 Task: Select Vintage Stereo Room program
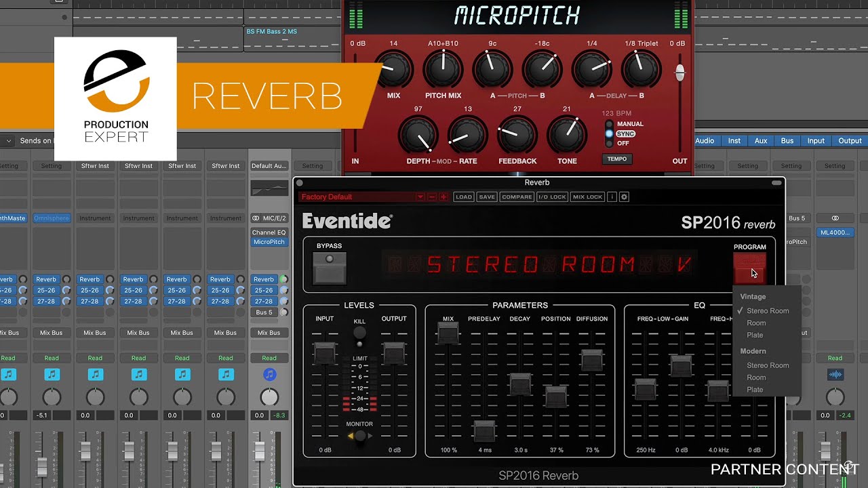tap(768, 310)
